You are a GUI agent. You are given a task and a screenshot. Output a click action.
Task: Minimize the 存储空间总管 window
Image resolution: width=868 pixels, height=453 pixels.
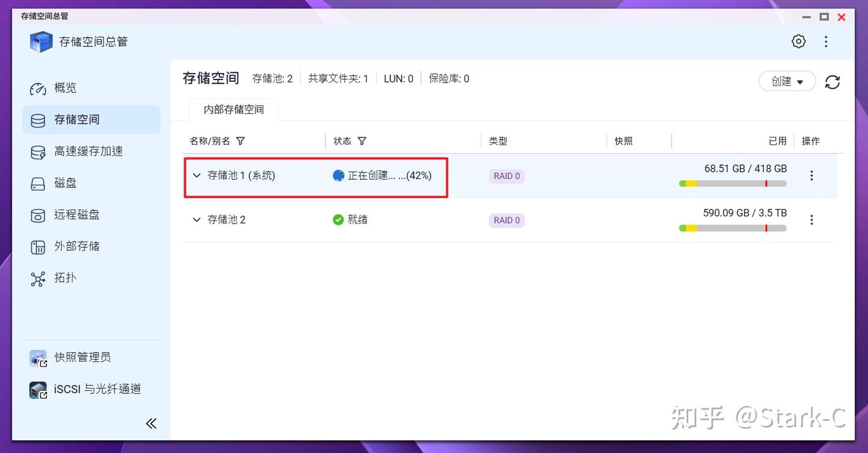pos(807,17)
